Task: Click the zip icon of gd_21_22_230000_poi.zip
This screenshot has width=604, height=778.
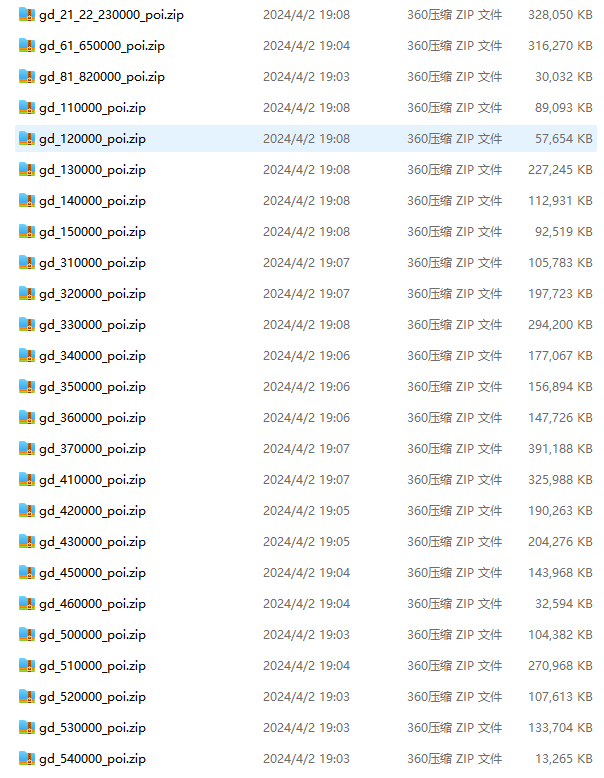Action: click(x=27, y=14)
